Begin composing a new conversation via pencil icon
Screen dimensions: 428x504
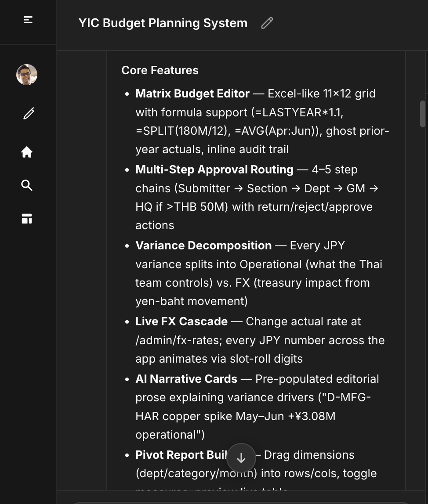27,113
